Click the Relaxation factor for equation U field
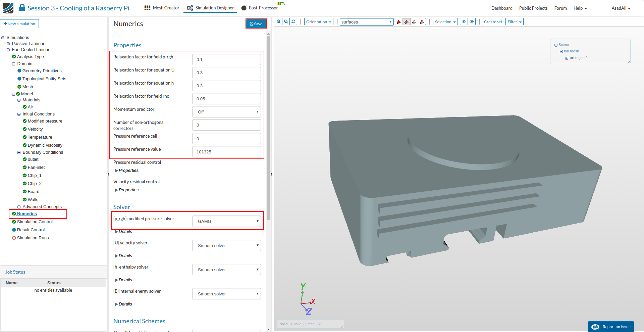 click(x=226, y=73)
